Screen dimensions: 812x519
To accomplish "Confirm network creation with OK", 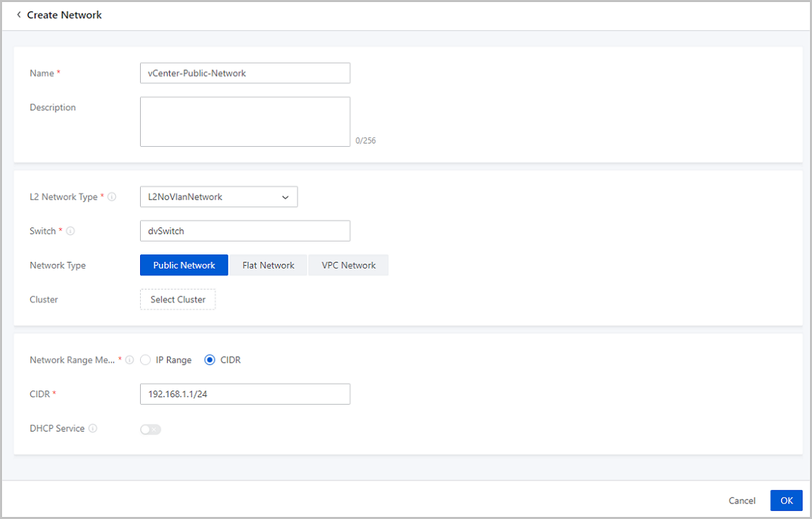I will (x=786, y=500).
